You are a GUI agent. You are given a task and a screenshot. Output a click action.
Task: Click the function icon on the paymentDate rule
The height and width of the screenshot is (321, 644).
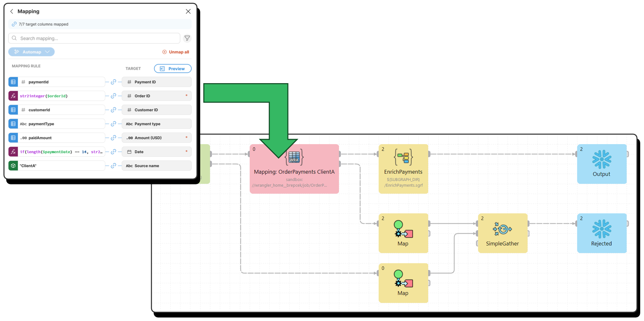click(x=13, y=152)
